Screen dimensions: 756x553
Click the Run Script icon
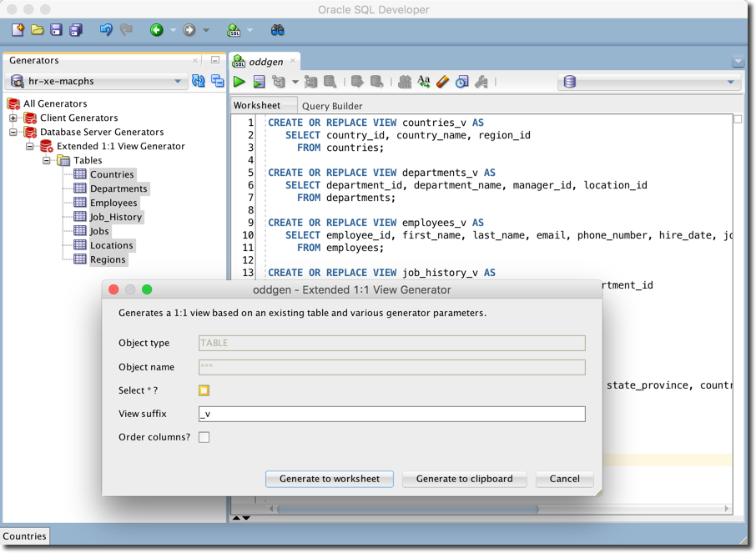[259, 82]
